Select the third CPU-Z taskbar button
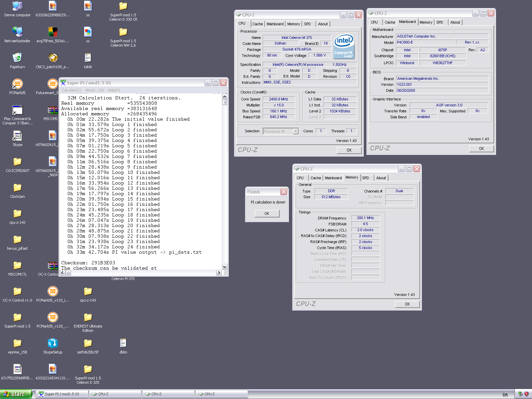This screenshot has width=532, height=399. point(221,394)
